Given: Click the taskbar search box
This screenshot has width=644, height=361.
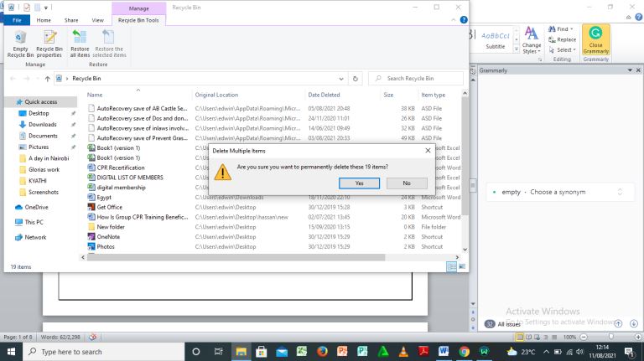Looking at the screenshot, I should point(102,352).
